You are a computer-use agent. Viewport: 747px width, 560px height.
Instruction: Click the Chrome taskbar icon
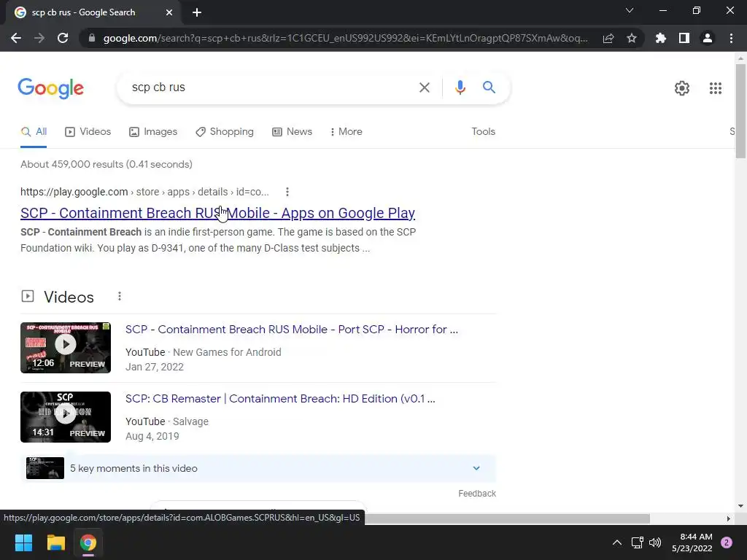point(88,542)
